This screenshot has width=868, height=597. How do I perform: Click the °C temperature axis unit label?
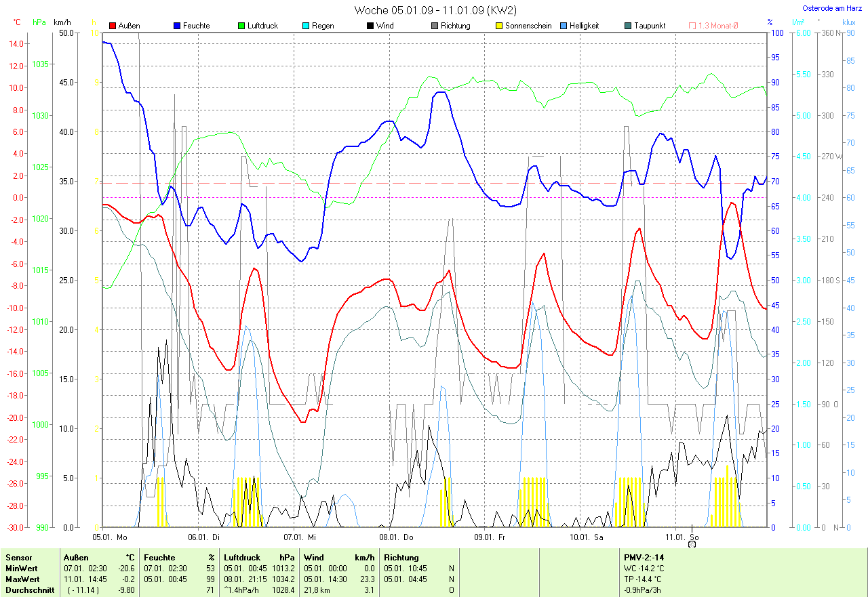18,22
